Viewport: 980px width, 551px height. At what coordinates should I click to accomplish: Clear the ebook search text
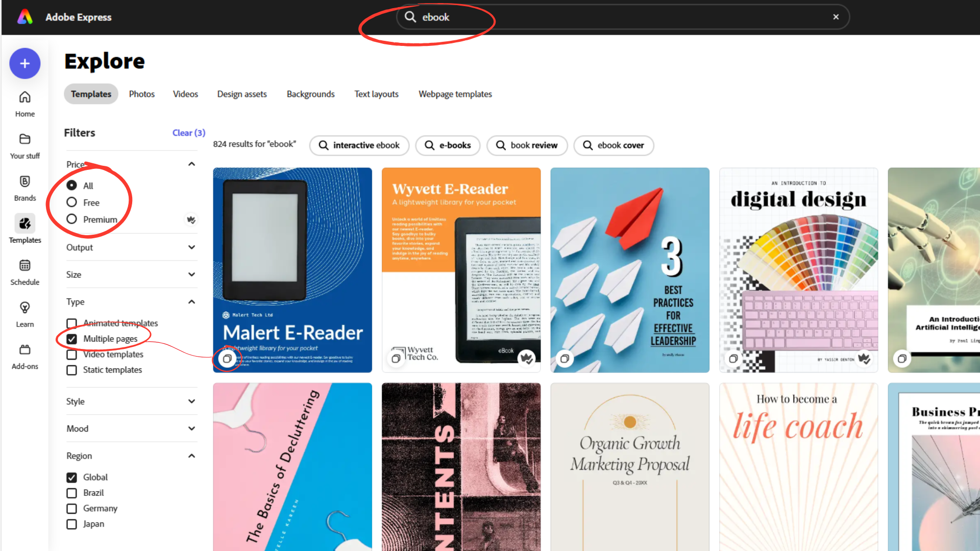pos(836,17)
